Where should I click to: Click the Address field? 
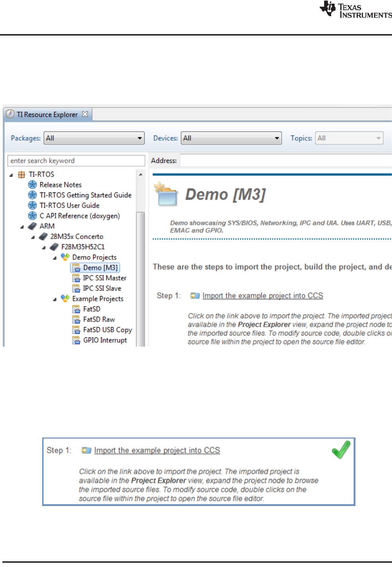point(286,161)
